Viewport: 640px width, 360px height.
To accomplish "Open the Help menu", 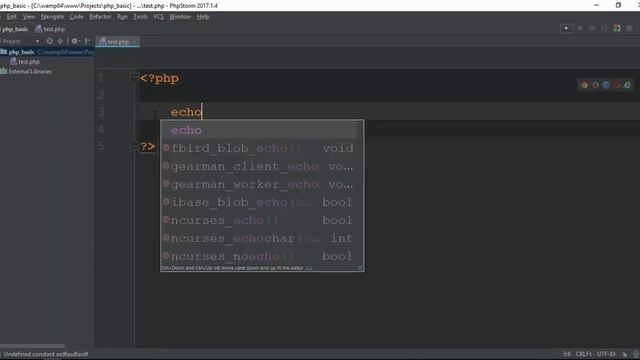I will (203, 17).
